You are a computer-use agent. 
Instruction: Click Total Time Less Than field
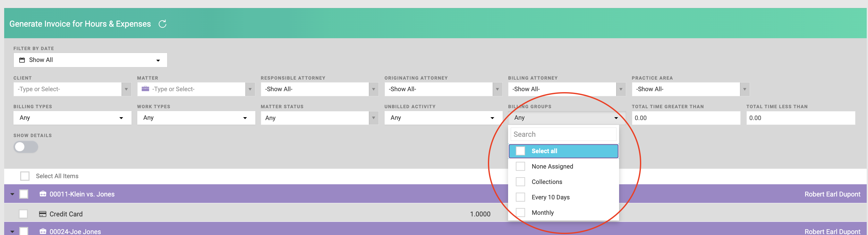801,118
